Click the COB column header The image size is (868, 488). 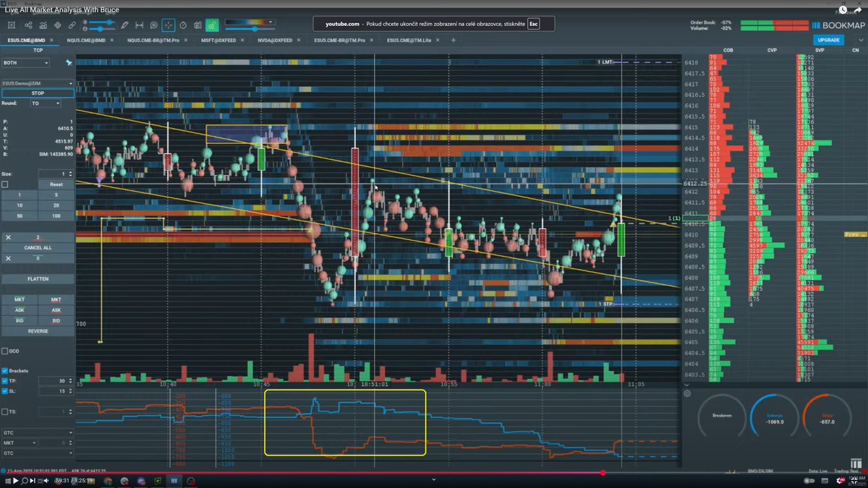point(728,51)
